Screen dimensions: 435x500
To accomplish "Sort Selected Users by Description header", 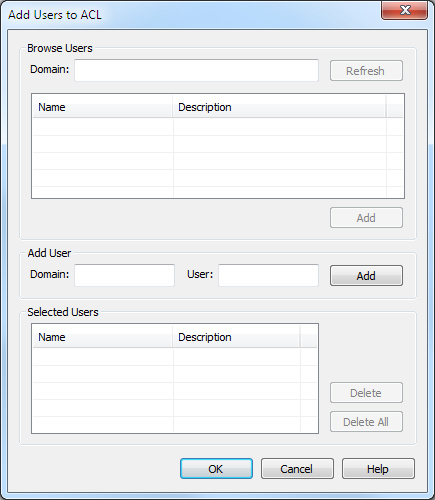I will (236, 337).
